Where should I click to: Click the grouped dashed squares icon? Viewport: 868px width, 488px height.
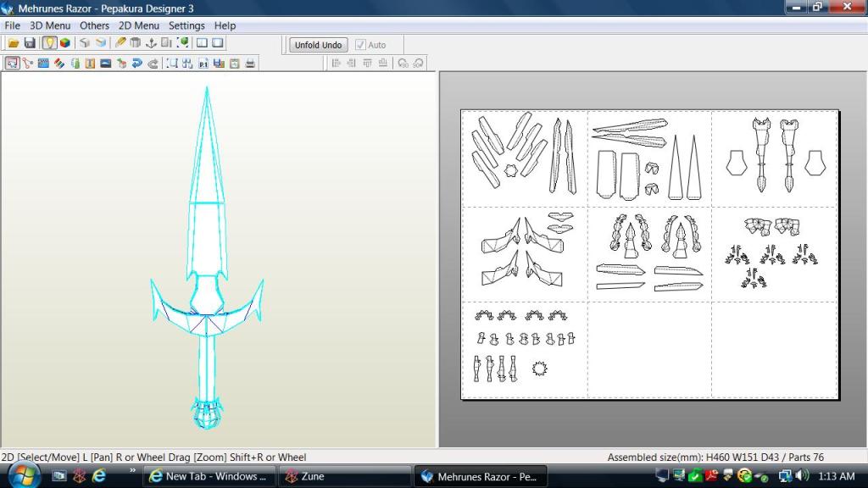187,63
